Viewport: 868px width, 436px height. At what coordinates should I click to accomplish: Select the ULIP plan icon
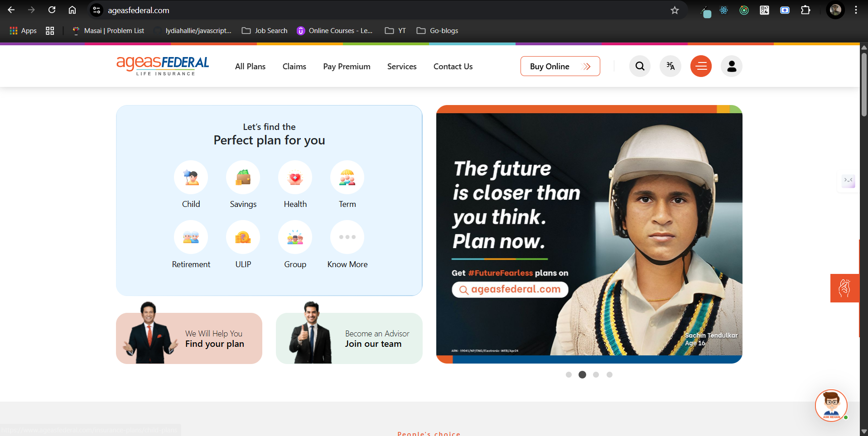click(243, 237)
